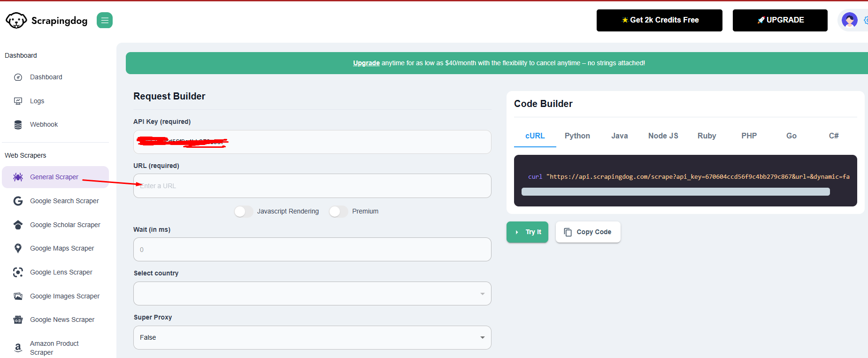Click the Google News newspaper icon
868x358 pixels.
tap(18, 320)
